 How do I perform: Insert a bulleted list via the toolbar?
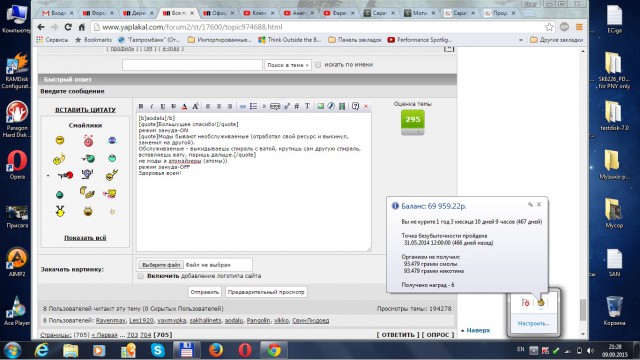click(x=253, y=106)
